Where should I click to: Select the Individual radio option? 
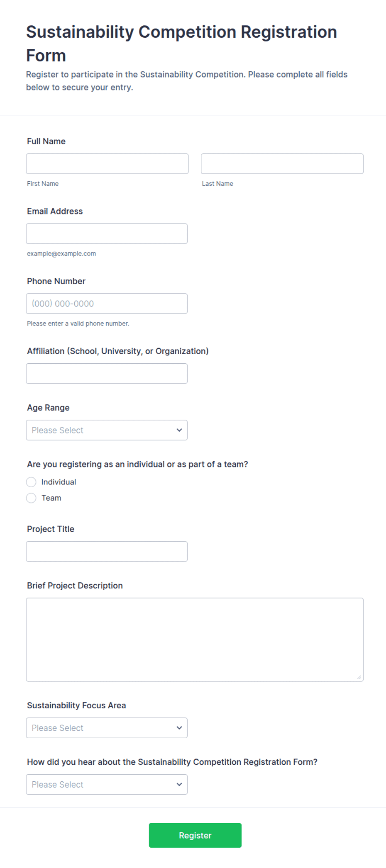(x=31, y=482)
